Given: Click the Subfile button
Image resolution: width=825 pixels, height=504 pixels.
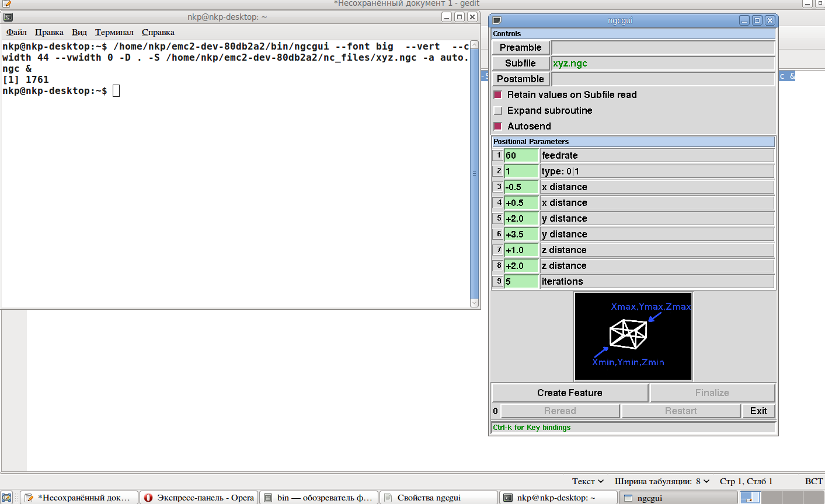Looking at the screenshot, I should click(x=520, y=63).
